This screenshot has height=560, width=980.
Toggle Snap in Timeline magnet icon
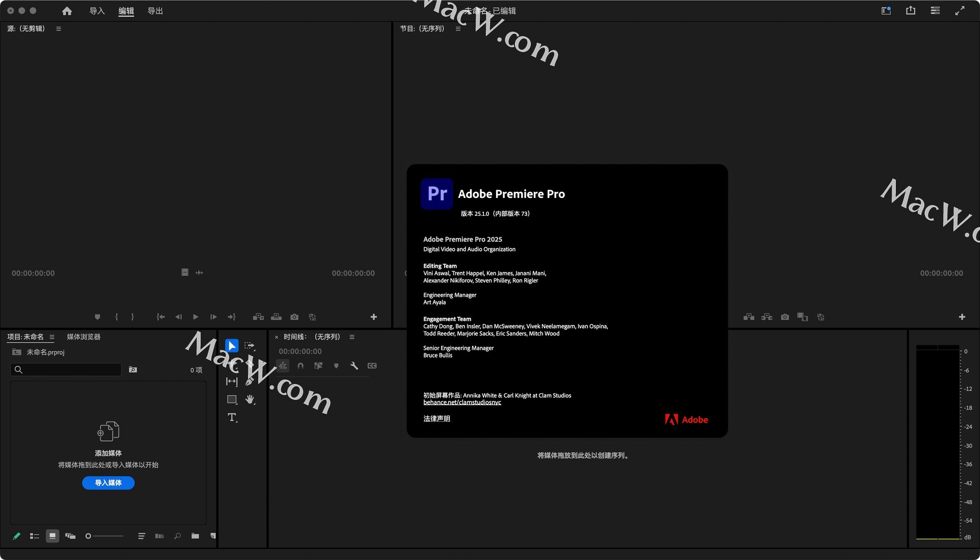click(x=301, y=365)
